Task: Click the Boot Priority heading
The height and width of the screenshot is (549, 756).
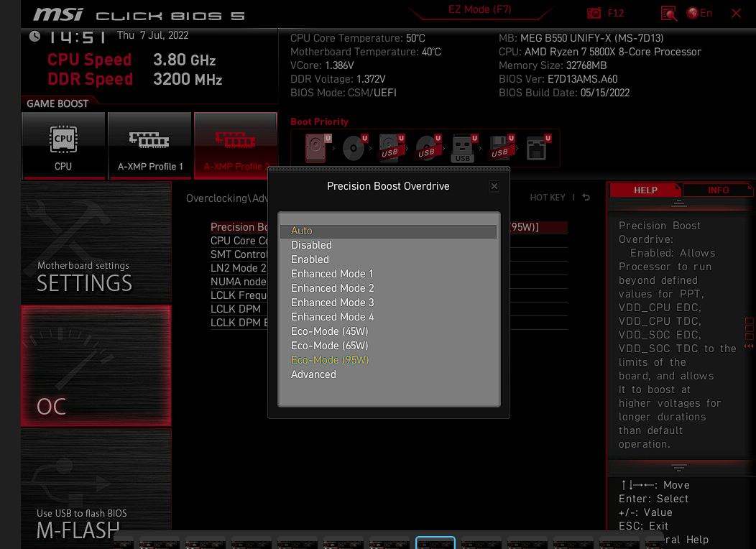Action: [x=319, y=122]
